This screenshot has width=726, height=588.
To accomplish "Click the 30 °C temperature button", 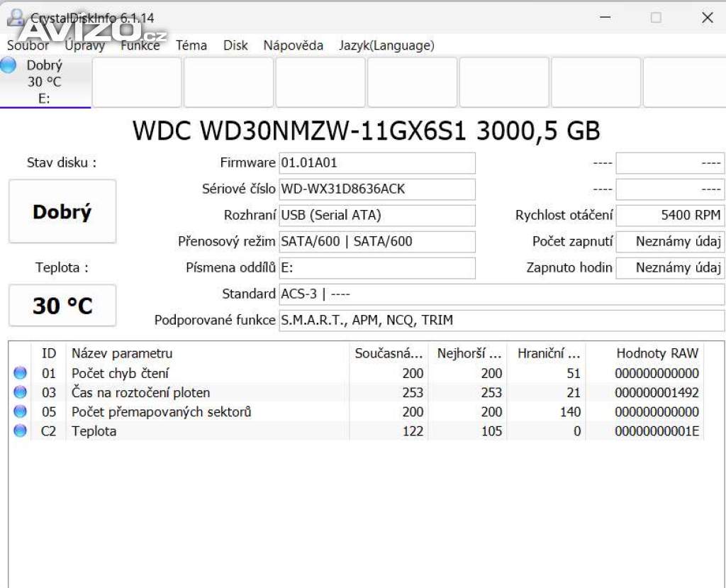I will click(x=62, y=306).
